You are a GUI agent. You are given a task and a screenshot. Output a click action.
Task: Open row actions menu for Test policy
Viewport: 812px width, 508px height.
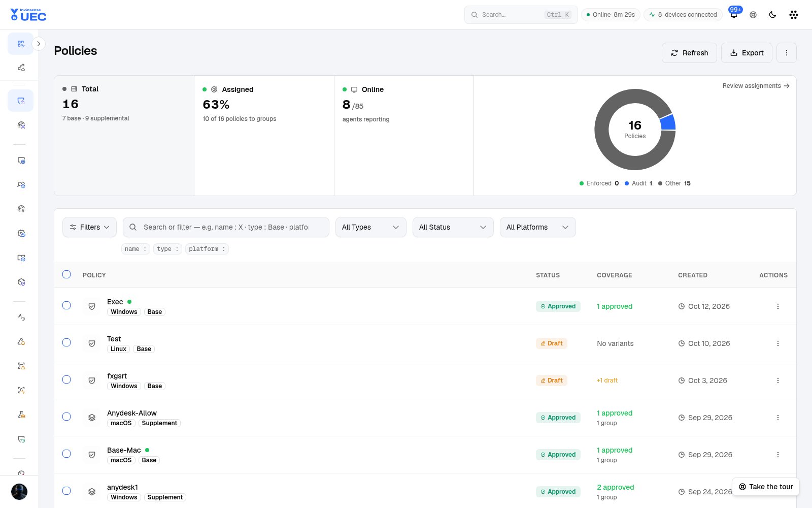(777, 343)
